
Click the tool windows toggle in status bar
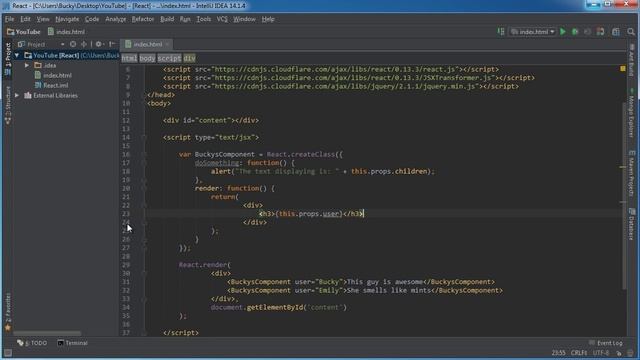click(7, 353)
